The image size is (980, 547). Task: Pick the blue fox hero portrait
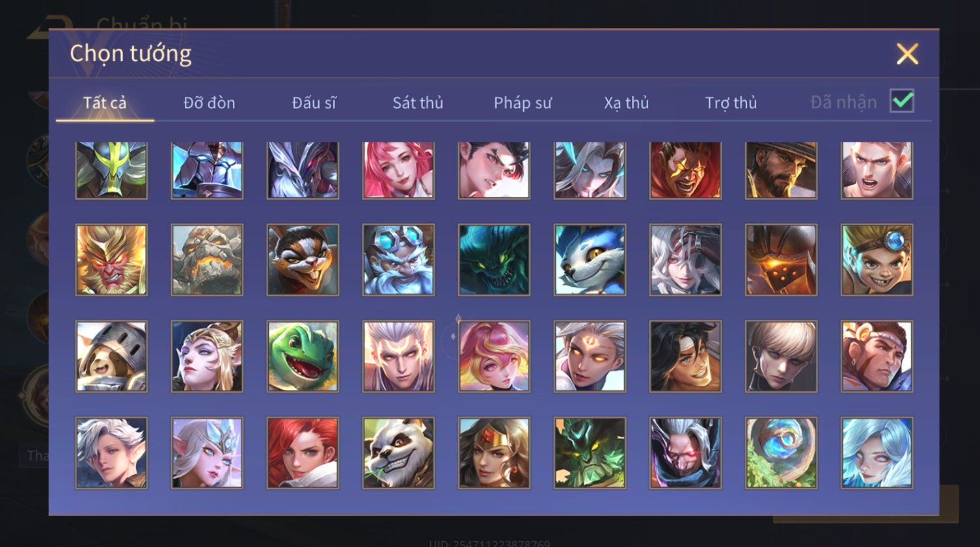590,260
